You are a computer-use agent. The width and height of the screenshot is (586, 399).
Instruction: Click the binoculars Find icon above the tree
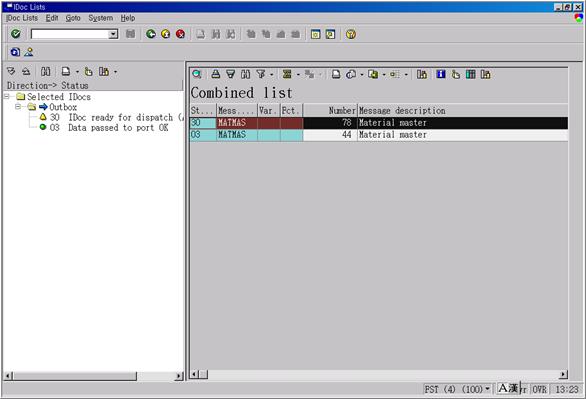tap(46, 71)
